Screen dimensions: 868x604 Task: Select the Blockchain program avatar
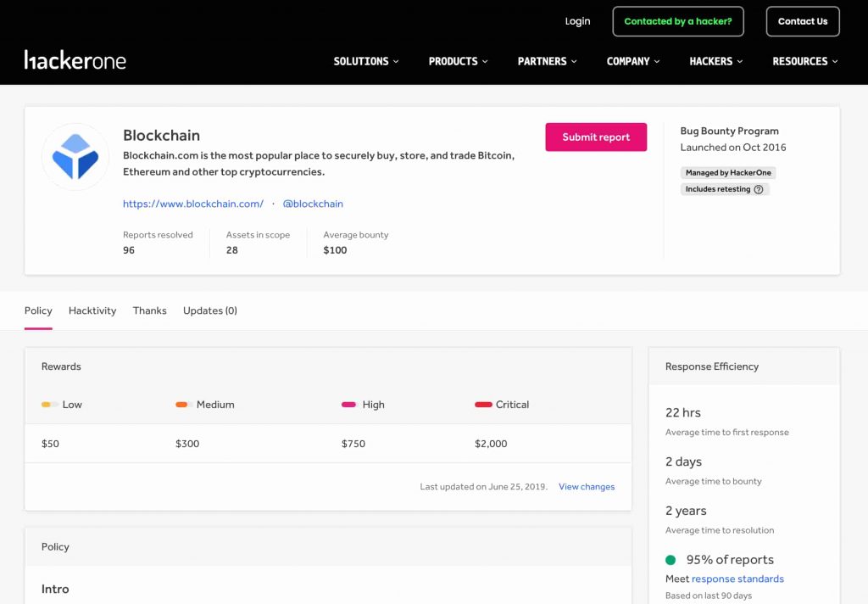pos(75,156)
